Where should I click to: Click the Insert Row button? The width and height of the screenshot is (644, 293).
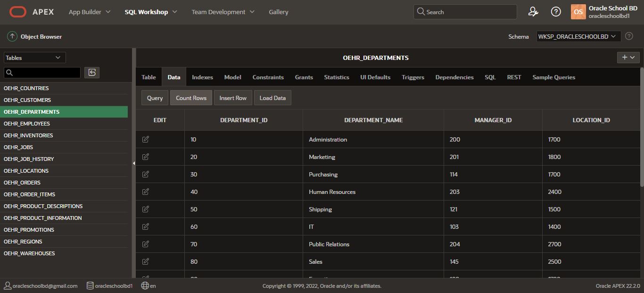(233, 98)
